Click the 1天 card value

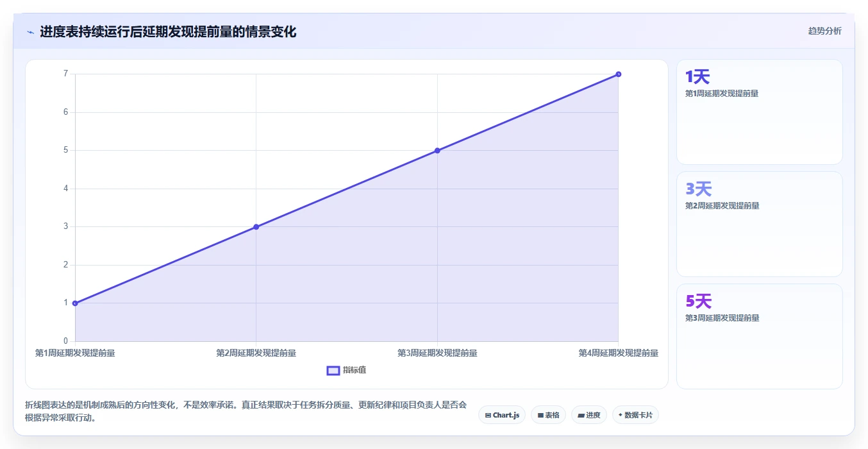click(697, 77)
